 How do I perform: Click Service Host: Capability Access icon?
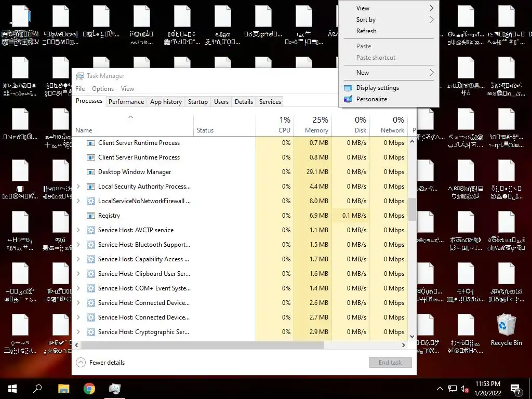pos(90,259)
